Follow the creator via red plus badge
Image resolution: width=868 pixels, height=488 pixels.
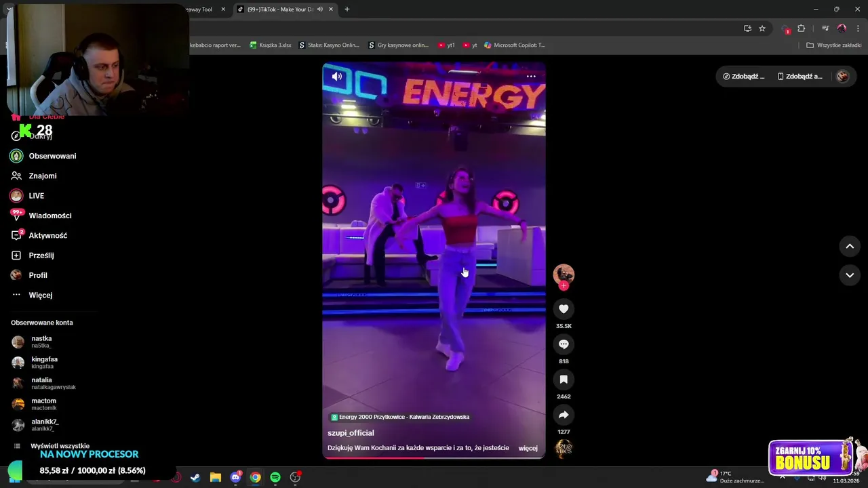[x=564, y=285]
